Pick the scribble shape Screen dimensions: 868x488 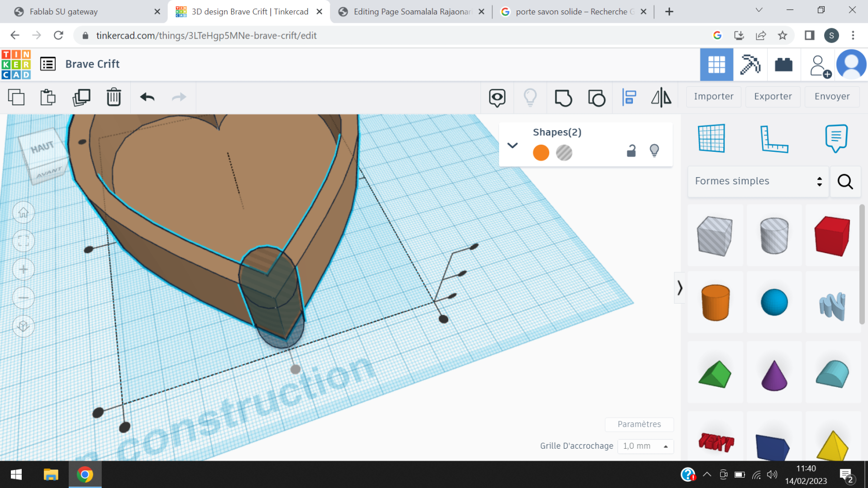click(x=832, y=305)
